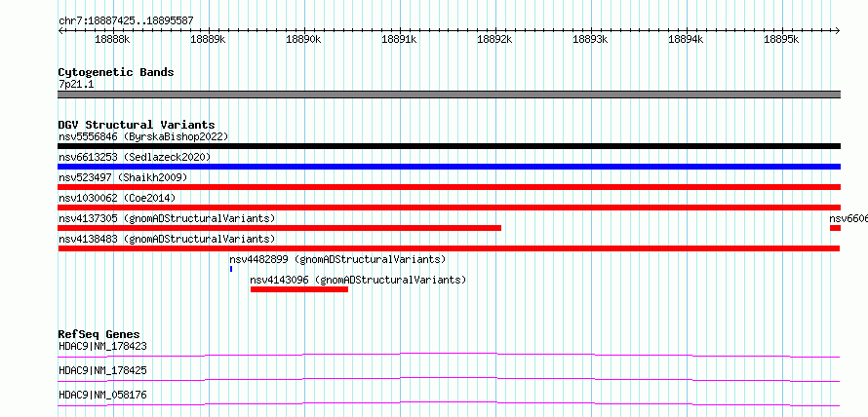
Task: Click the 18891k ruler position
Action: [400, 39]
